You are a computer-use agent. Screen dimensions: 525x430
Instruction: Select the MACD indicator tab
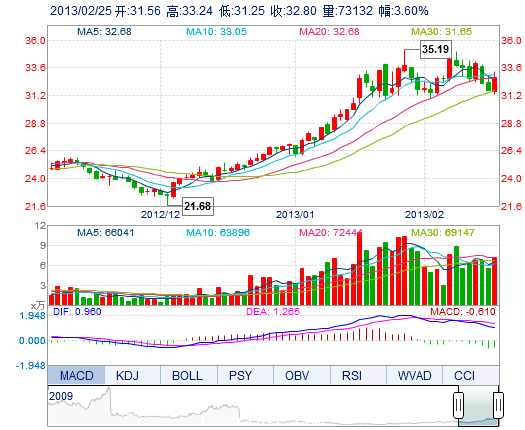tap(76, 375)
